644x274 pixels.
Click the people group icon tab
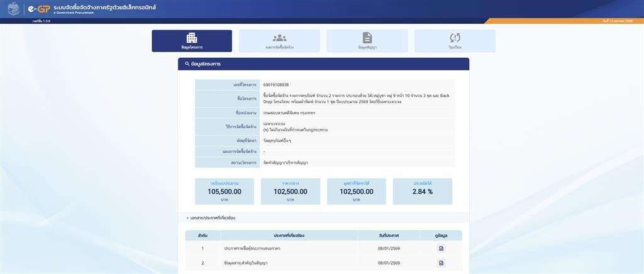click(279, 38)
